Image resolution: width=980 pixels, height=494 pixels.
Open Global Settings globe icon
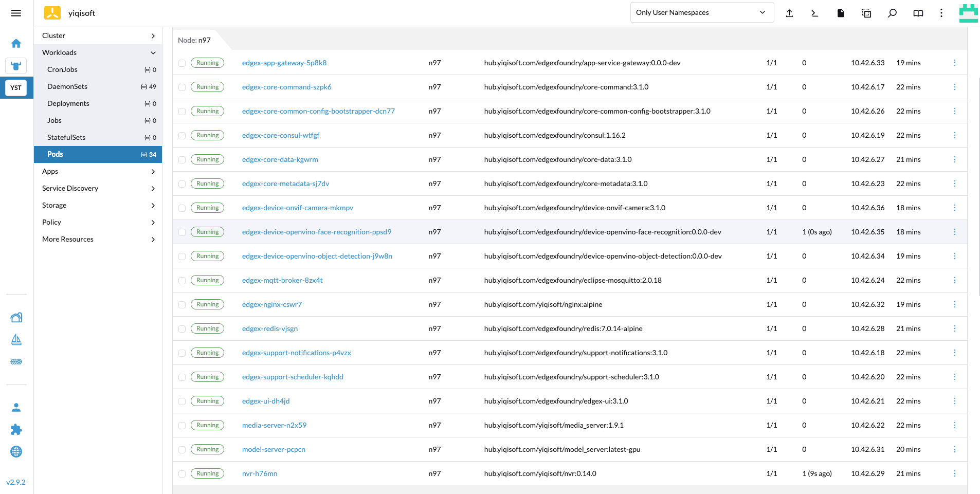(x=16, y=452)
